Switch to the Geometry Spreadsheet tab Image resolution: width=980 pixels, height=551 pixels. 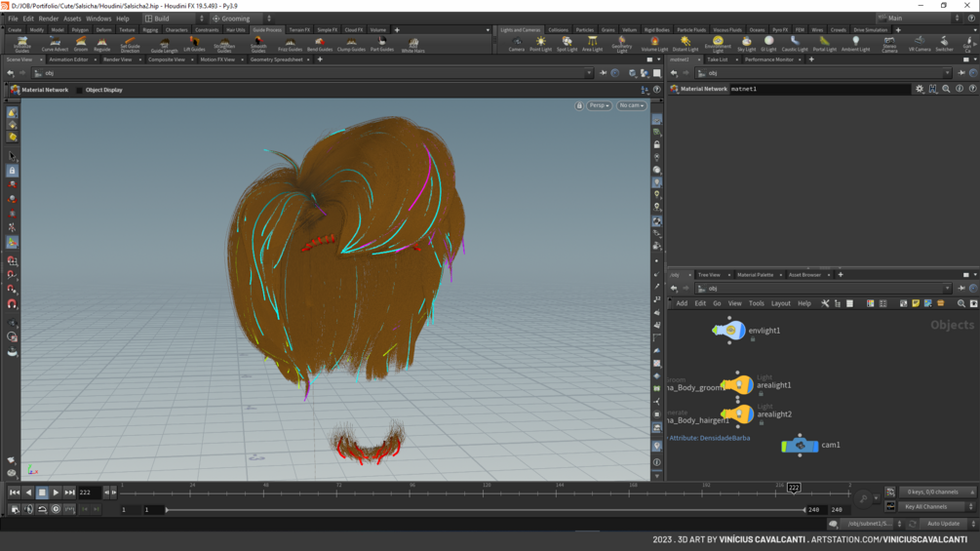click(x=277, y=59)
